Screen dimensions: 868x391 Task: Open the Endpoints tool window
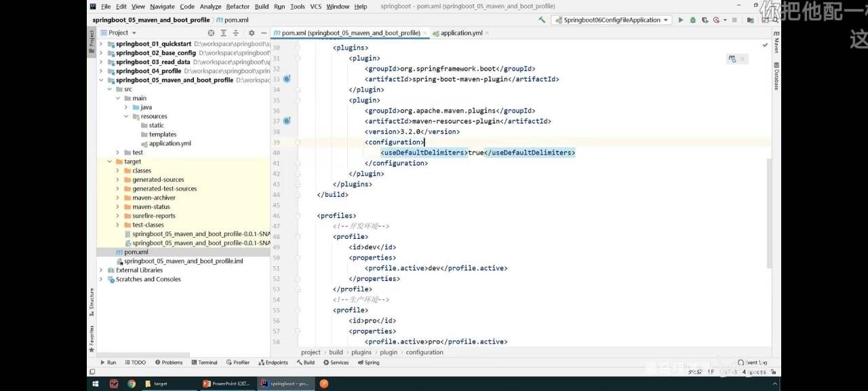click(x=273, y=362)
